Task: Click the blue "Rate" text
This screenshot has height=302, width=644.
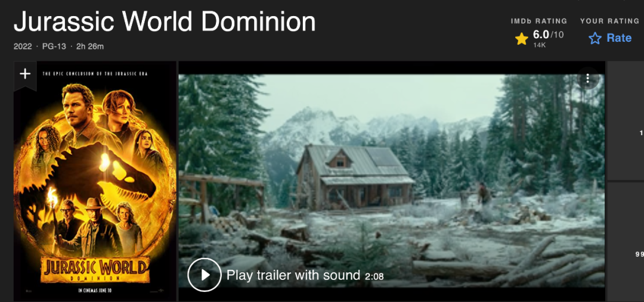Action: (619, 38)
